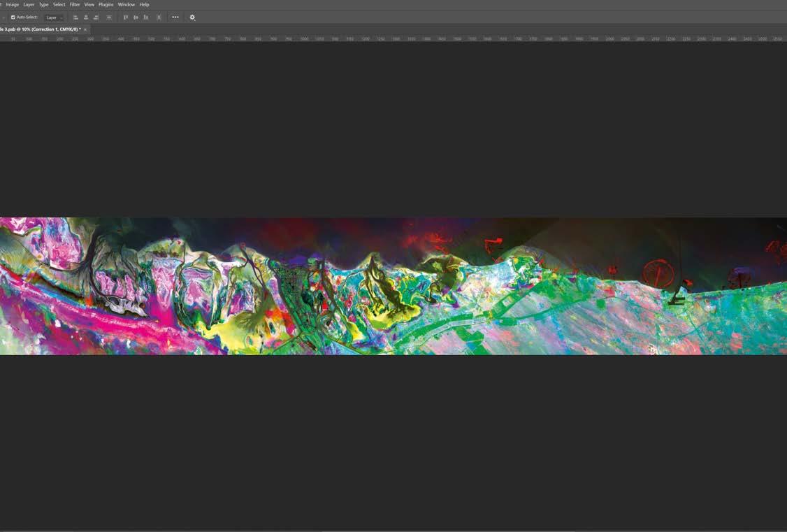Click the align top edges icon
This screenshot has height=532, width=787.
pos(126,17)
